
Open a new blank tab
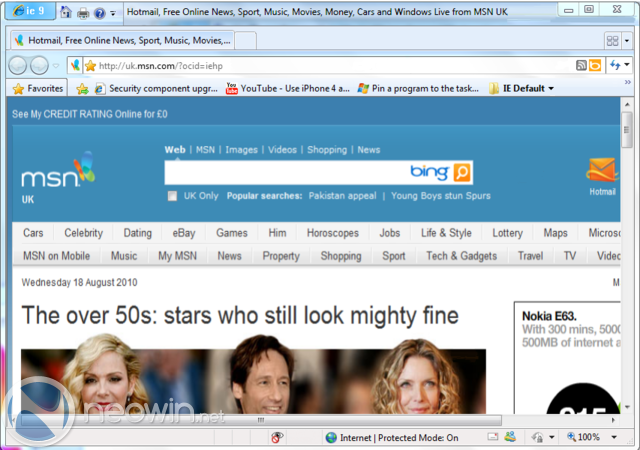coord(245,41)
